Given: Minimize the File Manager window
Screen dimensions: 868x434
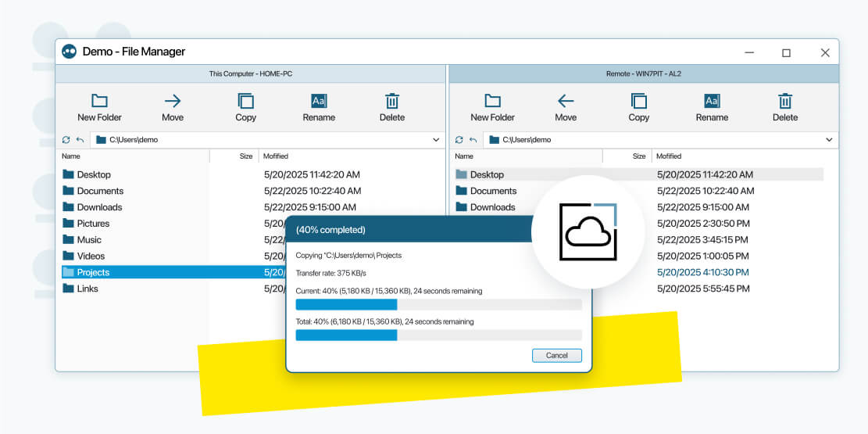Looking at the screenshot, I should click(749, 52).
